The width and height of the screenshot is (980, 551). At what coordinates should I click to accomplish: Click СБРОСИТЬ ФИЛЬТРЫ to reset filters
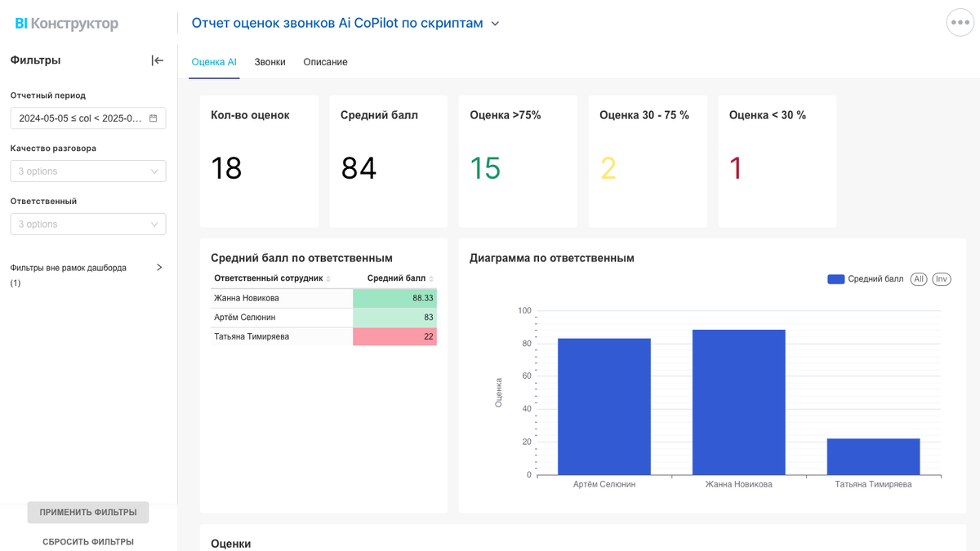[87, 540]
